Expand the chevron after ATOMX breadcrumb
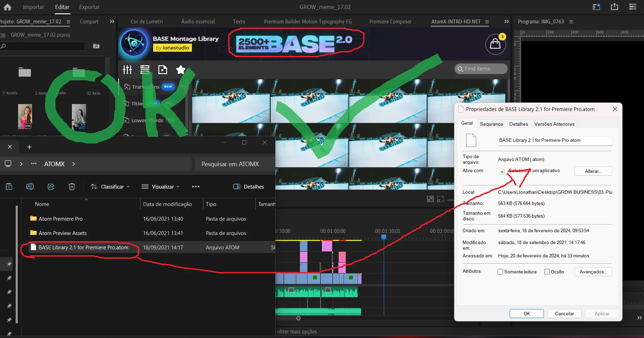Screen dimensions: 644x338 (x=74, y=164)
